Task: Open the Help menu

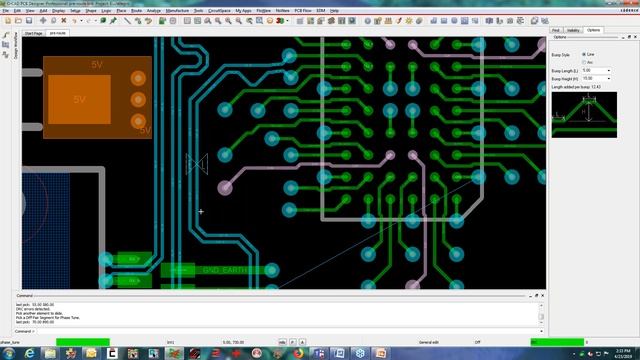Action: [x=334, y=11]
